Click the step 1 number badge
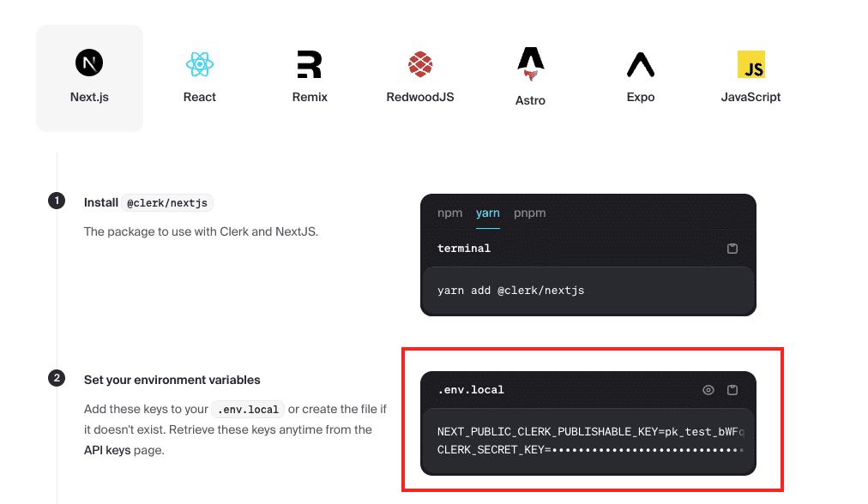This screenshot has height=504, width=868. point(57,201)
